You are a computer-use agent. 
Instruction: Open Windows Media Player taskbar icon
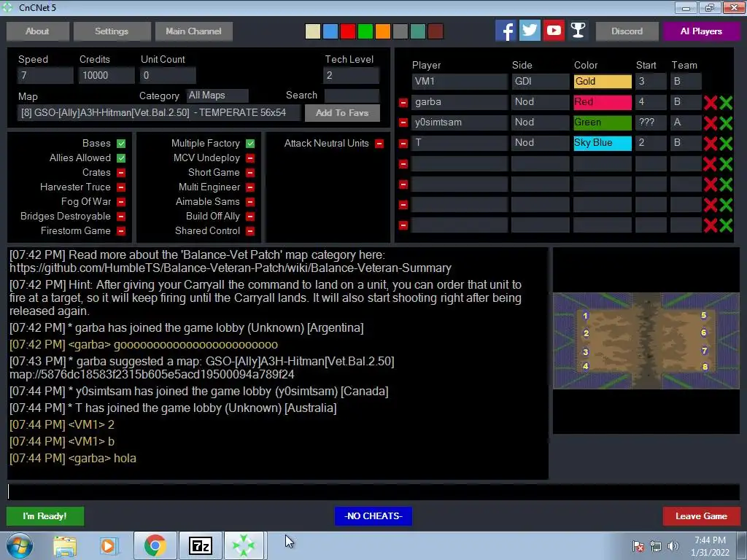pyautogui.click(x=108, y=546)
